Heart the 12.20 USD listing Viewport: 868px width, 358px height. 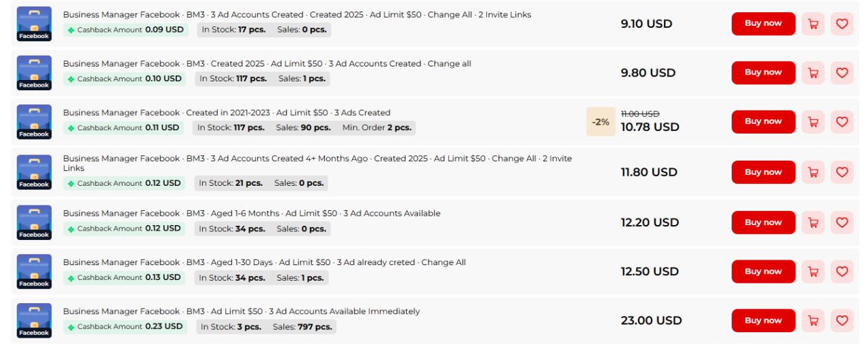(x=842, y=222)
